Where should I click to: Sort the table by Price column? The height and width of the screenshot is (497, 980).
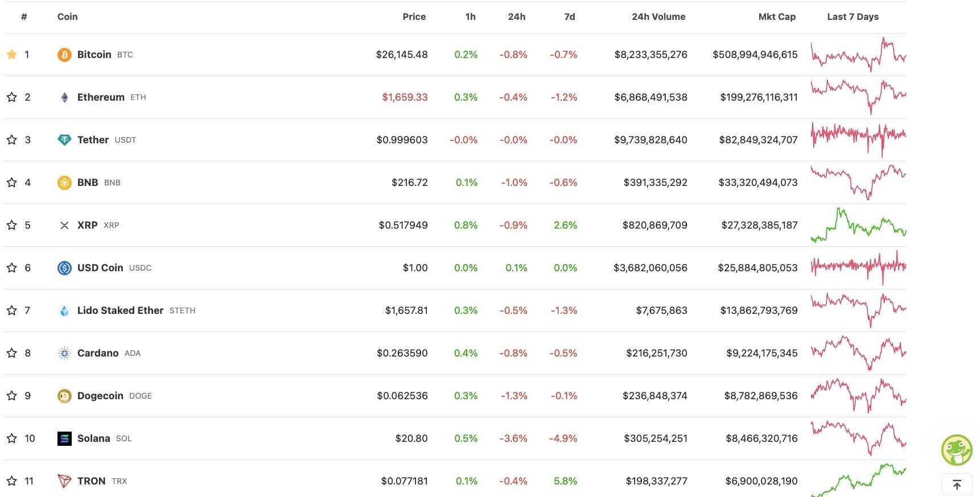point(414,16)
